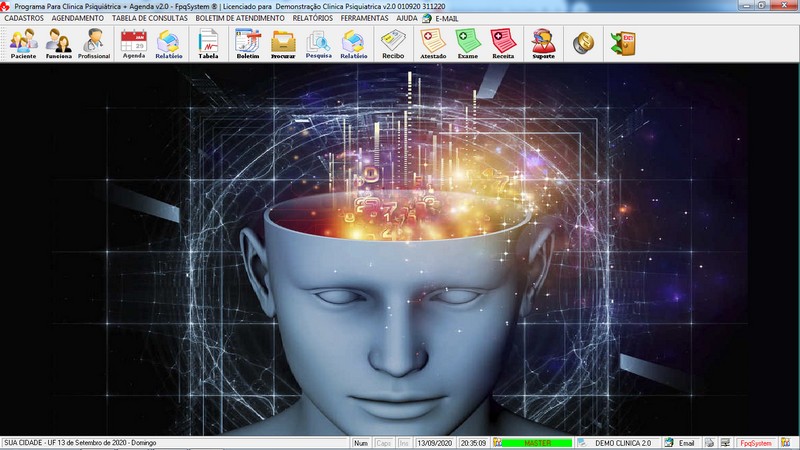Image resolution: width=800 pixels, height=450 pixels.
Task: Open the Paciente registration icon
Action: [x=23, y=43]
